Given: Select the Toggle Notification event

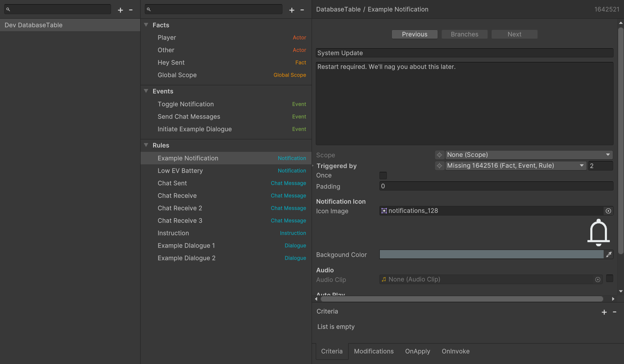Looking at the screenshot, I should click(226, 104).
